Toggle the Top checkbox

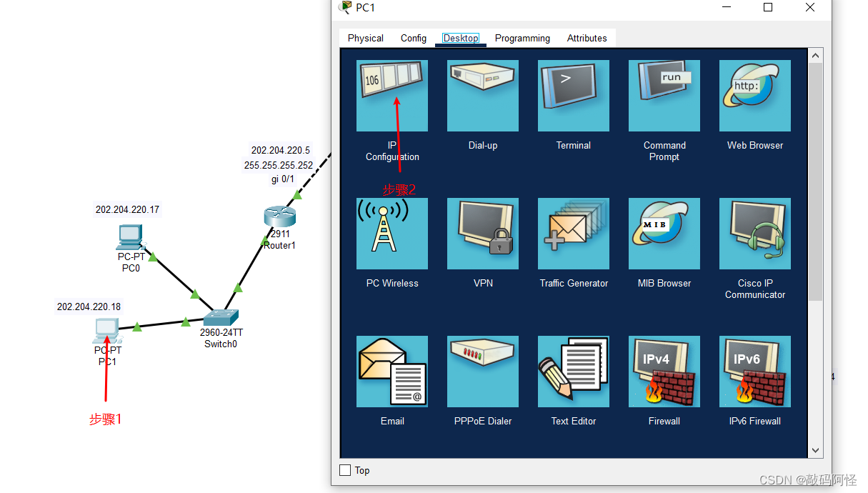(x=345, y=470)
